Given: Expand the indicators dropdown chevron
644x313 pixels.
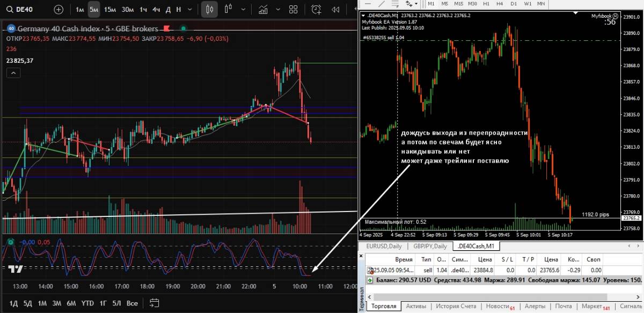Looking at the screenshot, I should pos(278,9).
